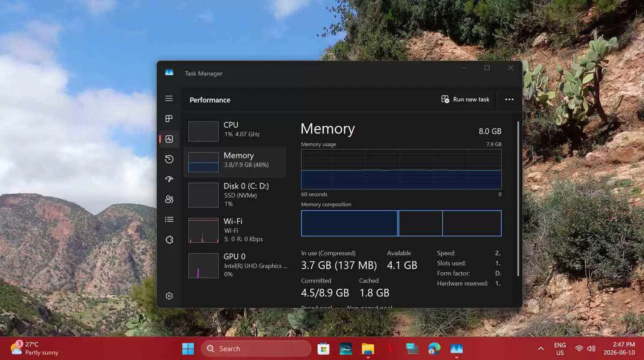Show hidden system tray icons
This screenshot has height=360, width=644.
541,349
